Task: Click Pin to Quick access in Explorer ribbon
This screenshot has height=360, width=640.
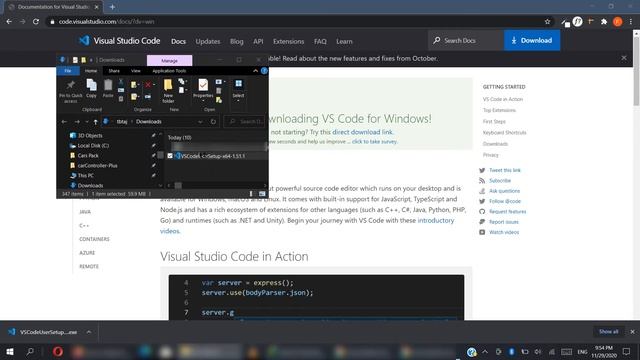Action: pos(71,91)
